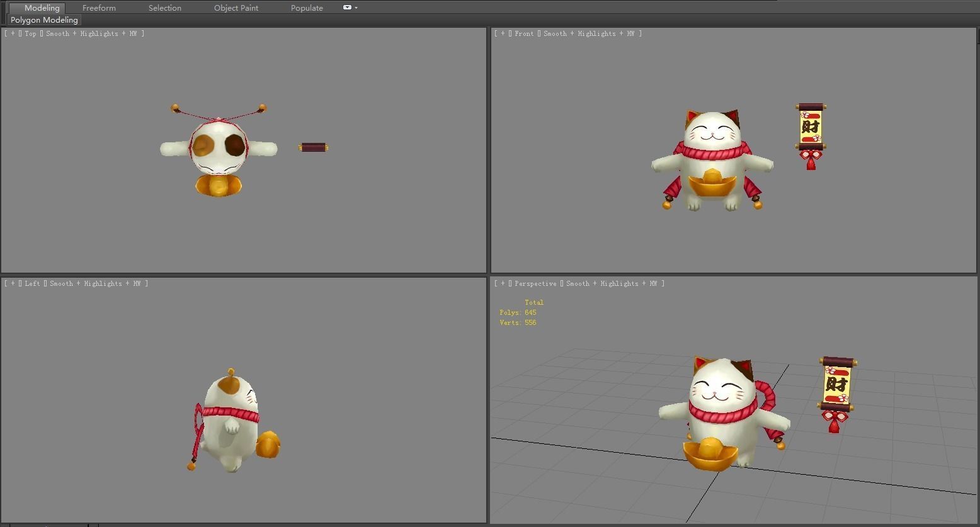Open Front viewport Smooth + Highlights shading menu

(589, 33)
